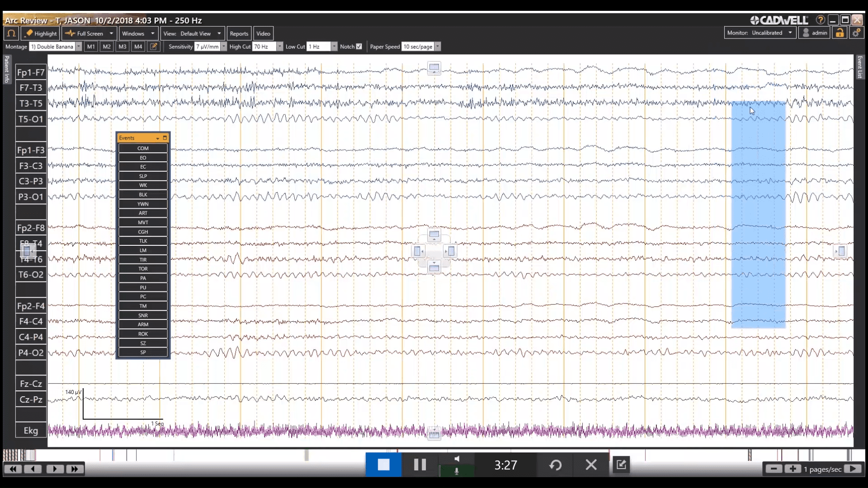Open the settings gear icon

857,33
